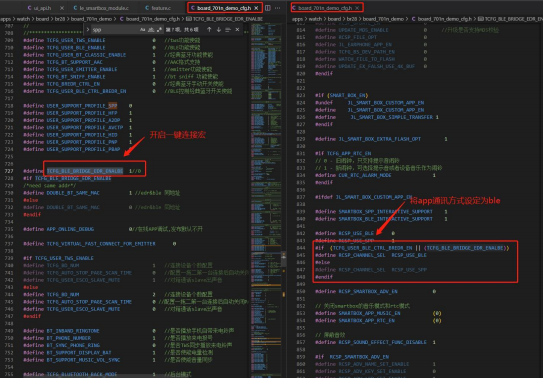Click TCFG_USER_TWS_ENABLE on line 709
Image resolution: width=543 pixels, height=378 pixels.
coord(76,40)
